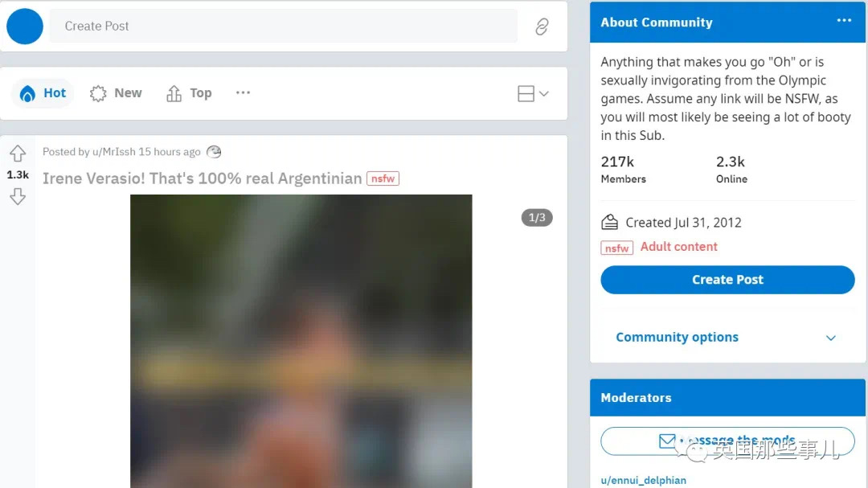Open post titled Irene Verasio
Image resolution: width=868 pixels, height=488 pixels.
pyautogui.click(x=202, y=178)
